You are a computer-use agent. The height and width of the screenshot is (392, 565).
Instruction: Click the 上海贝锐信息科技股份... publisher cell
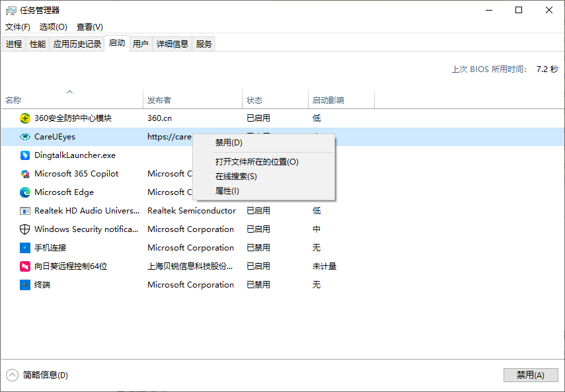(x=190, y=266)
